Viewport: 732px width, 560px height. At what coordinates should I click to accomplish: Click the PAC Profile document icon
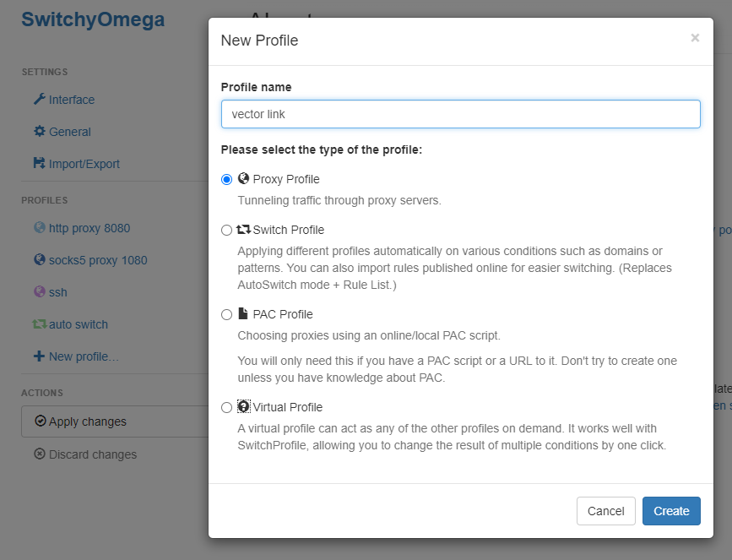pos(243,313)
